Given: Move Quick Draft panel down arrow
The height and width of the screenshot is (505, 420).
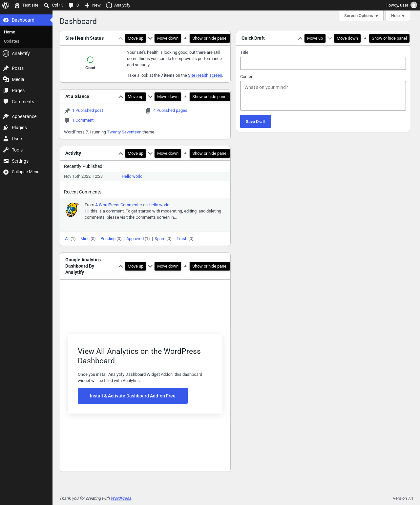Looking at the screenshot, I should 330,38.
